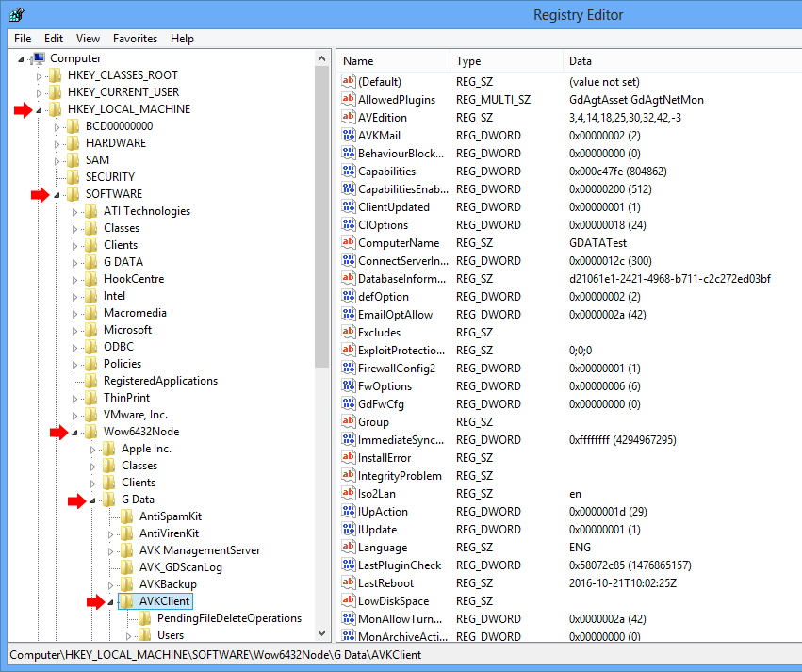Click the AllowedPlugins string value icon
This screenshot has height=672, width=802.
(349, 99)
